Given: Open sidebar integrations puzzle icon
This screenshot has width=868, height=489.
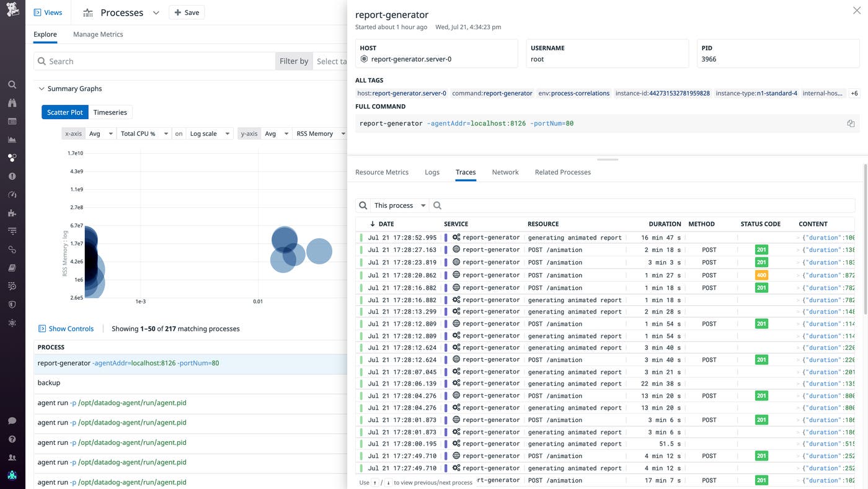Looking at the screenshot, I should pos(12,213).
